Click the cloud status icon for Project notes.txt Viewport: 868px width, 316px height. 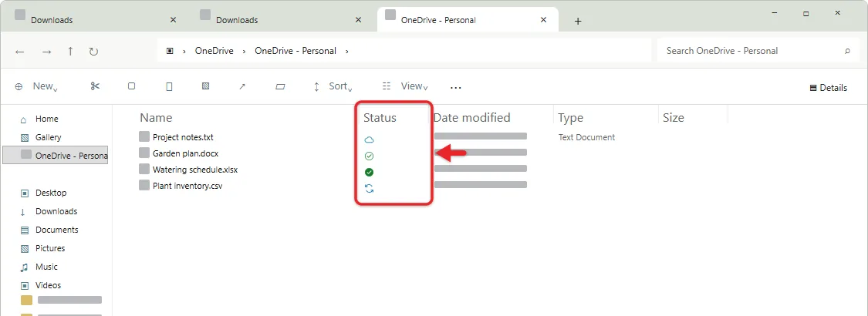point(370,140)
